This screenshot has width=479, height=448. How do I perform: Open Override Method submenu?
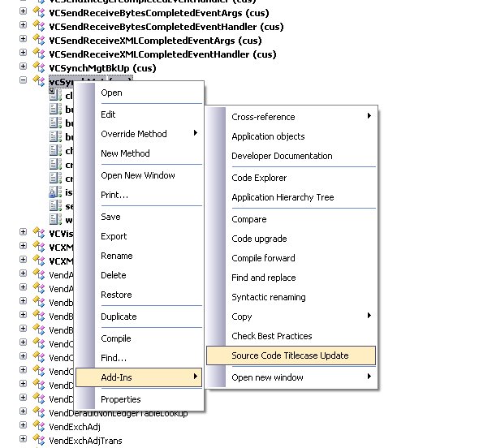139,134
